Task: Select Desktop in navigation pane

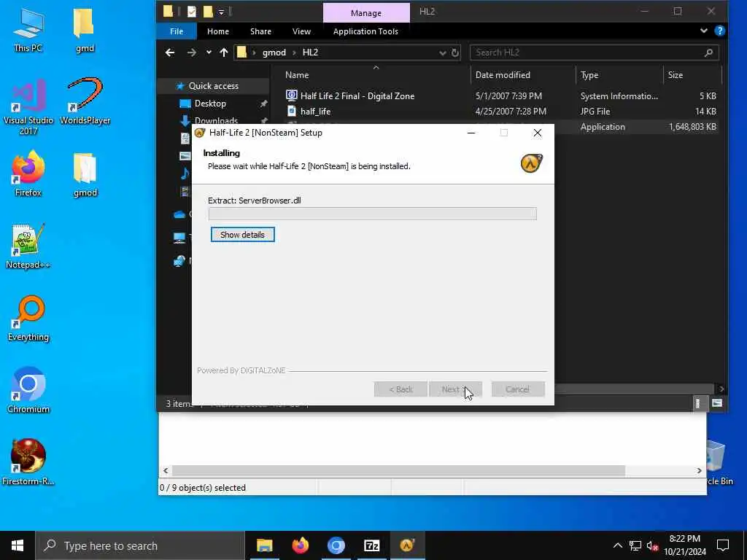Action: [210, 104]
